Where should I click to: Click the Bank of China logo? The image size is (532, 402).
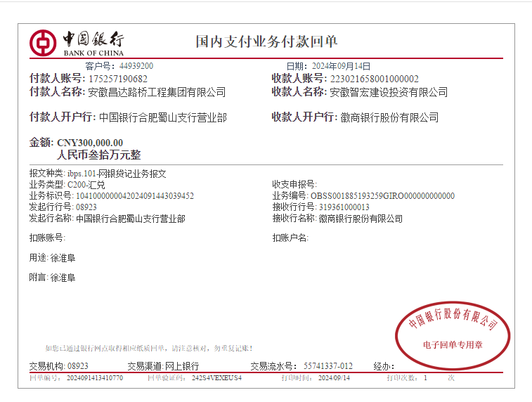(76, 42)
